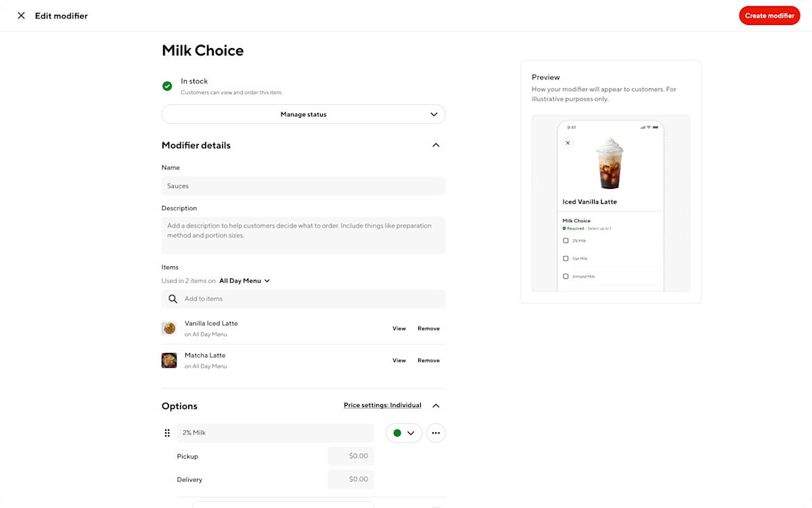The height and width of the screenshot is (508, 812).
Task: Remove the Matcha Latte item
Action: [428, 360]
